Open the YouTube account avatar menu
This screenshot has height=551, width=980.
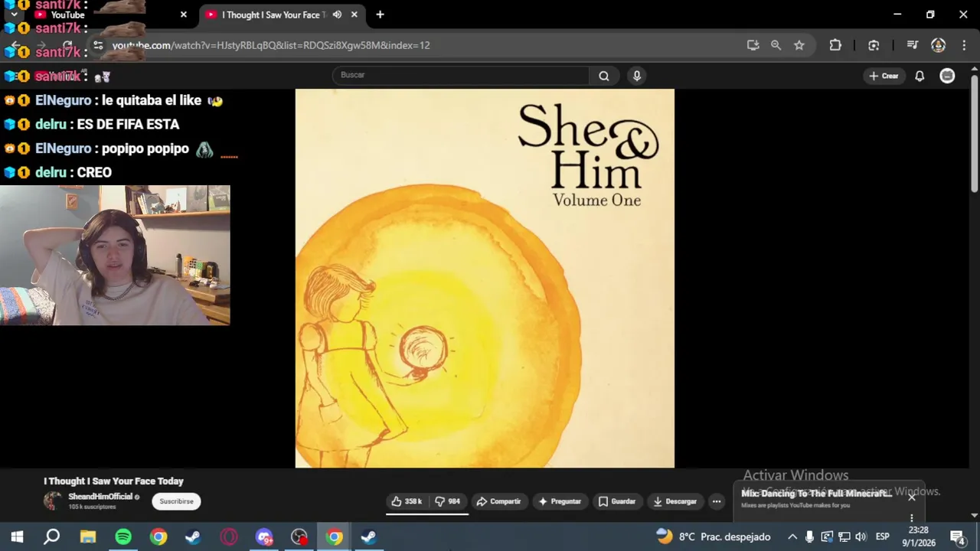[x=947, y=76]
